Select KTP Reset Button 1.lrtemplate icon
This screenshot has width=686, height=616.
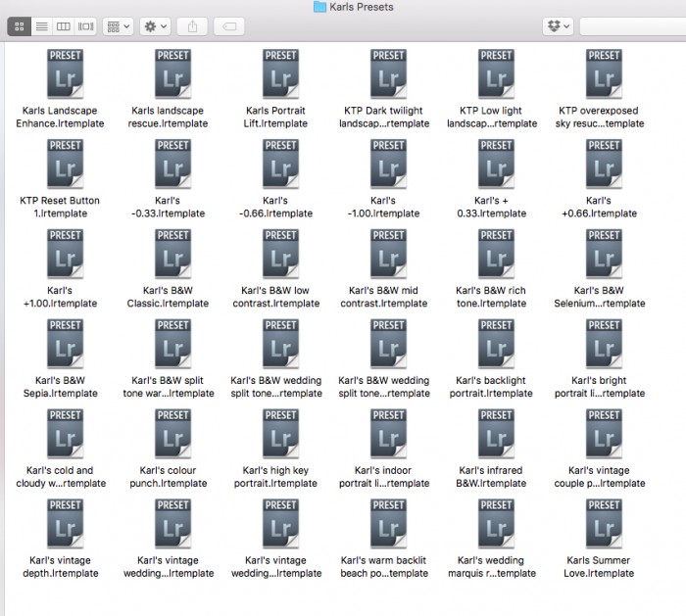(66, 164)
